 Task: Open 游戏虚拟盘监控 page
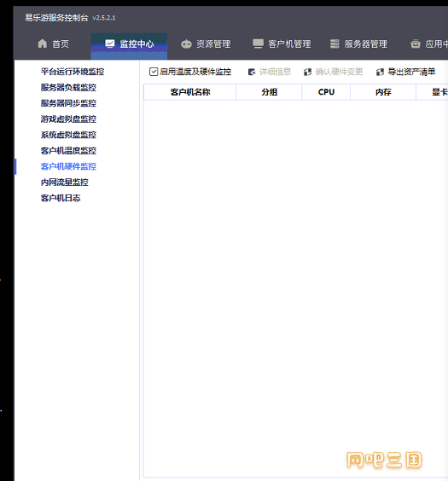point(68,119)
